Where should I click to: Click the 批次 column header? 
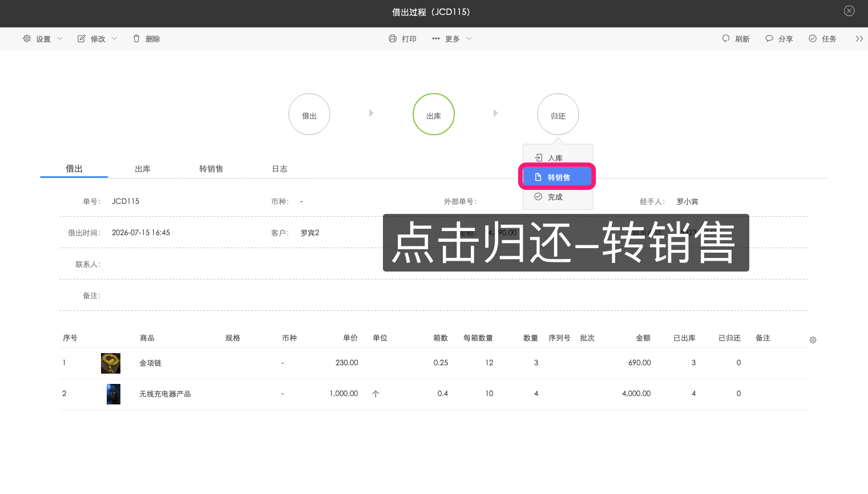587,338
